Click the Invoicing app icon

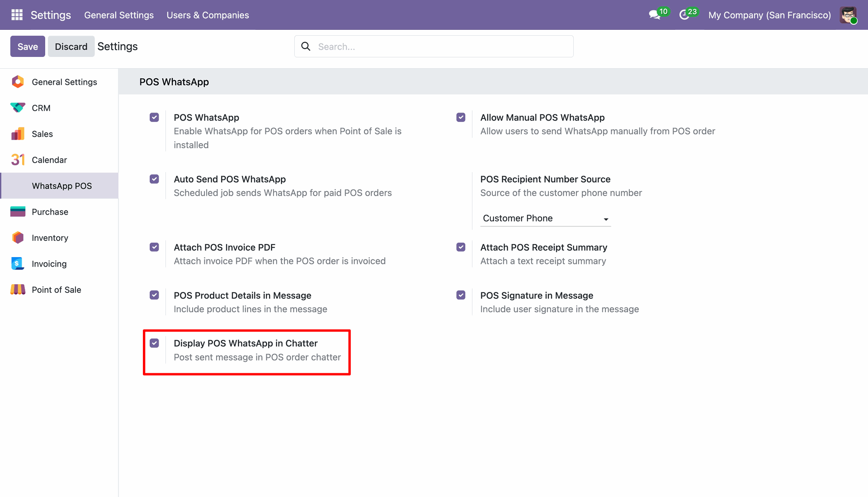(18, 264)
